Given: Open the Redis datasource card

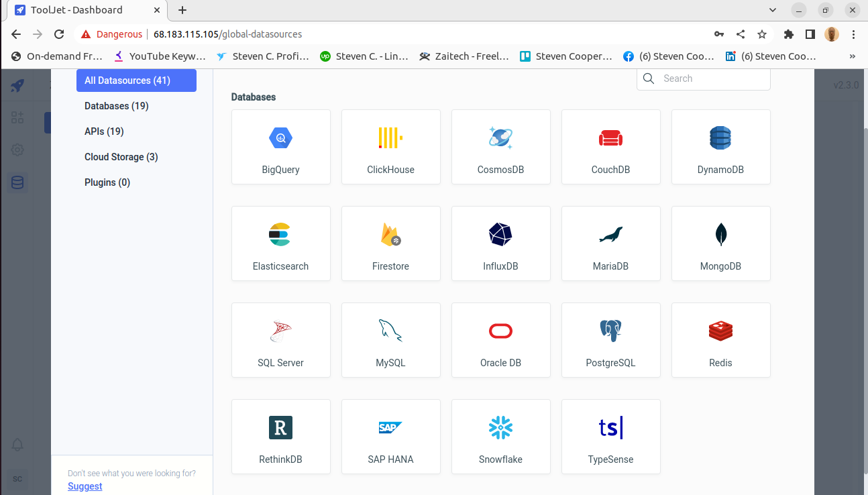Looking at the screenshot, I should (x=721, y=340).
